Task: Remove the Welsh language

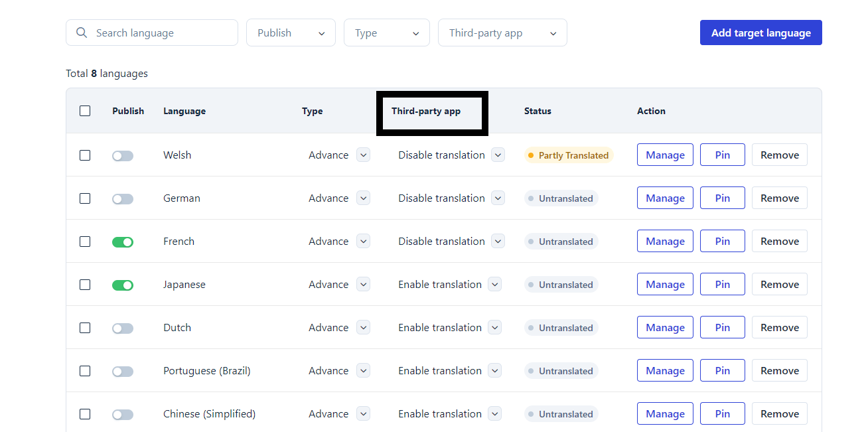Action: coord(780,155)
